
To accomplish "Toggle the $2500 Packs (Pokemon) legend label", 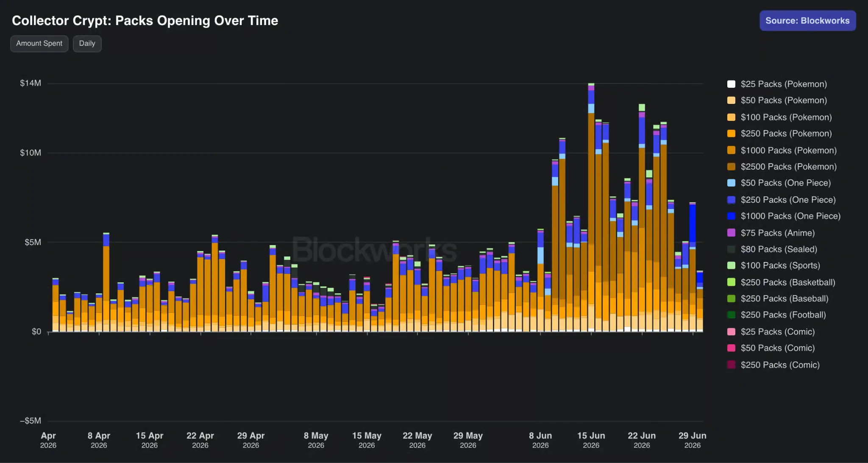I will pos(789,167).
